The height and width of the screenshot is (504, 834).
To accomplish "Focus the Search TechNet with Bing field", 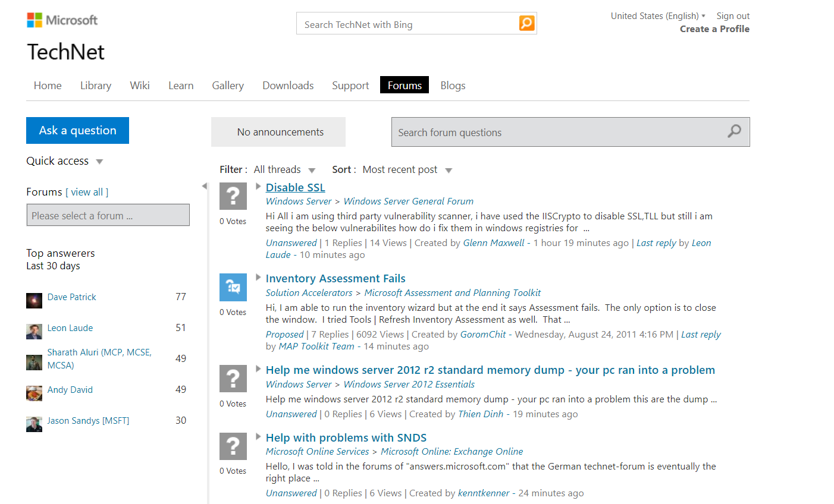I will [x=408, y=24].
